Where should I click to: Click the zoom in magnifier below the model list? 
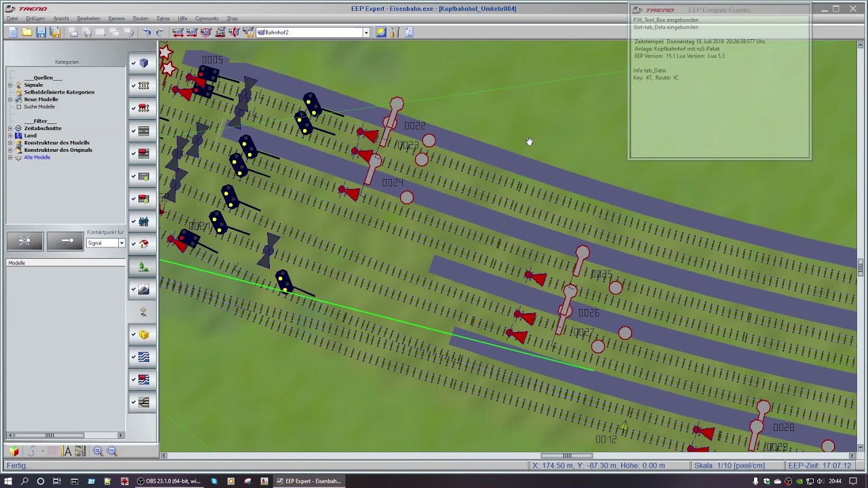(x=98, y=451)
